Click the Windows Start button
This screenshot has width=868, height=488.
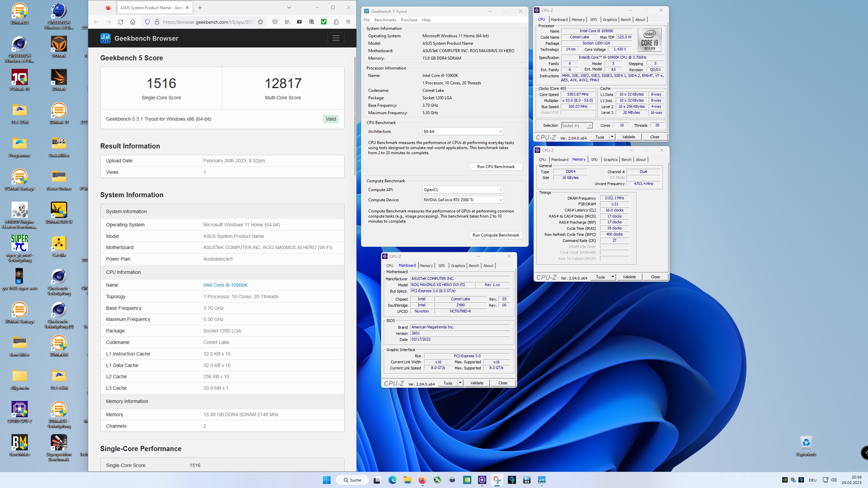[x=327, y=480]
